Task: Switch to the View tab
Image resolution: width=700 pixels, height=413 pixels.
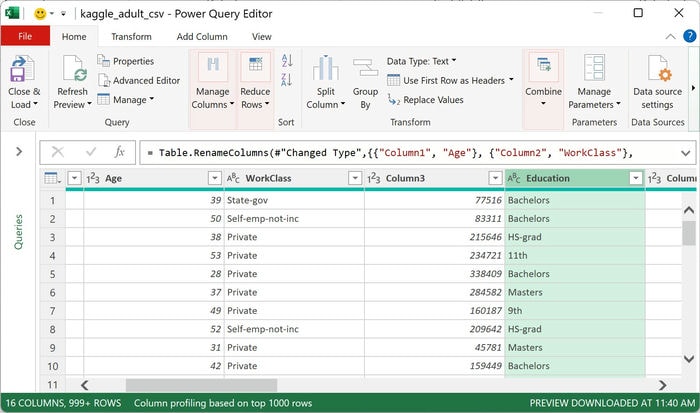Action: pyautogui.click(x=262, y=37)
